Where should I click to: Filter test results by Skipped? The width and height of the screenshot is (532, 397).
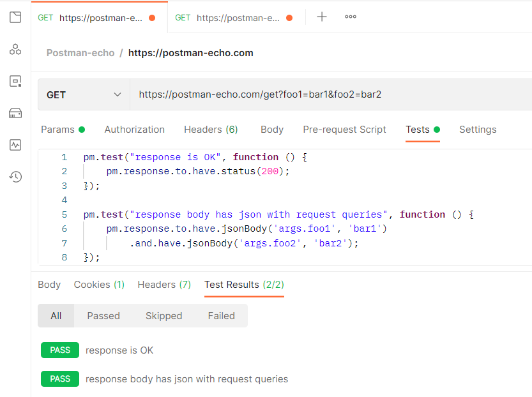click(164, 316)
